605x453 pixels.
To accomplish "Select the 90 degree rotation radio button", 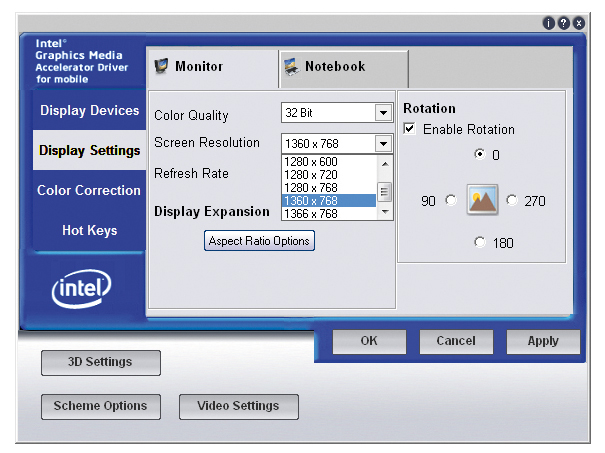I will 450,200.
